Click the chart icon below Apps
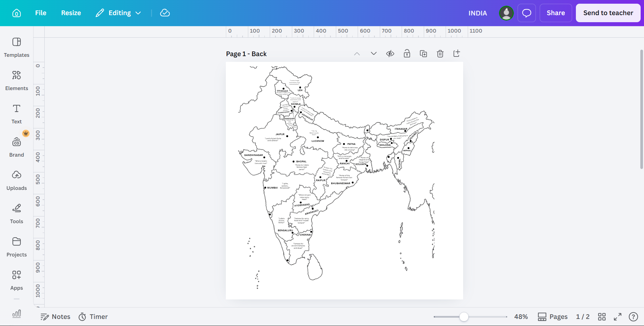Viewport: 644px width, 326px height. [x=16, y=314]
